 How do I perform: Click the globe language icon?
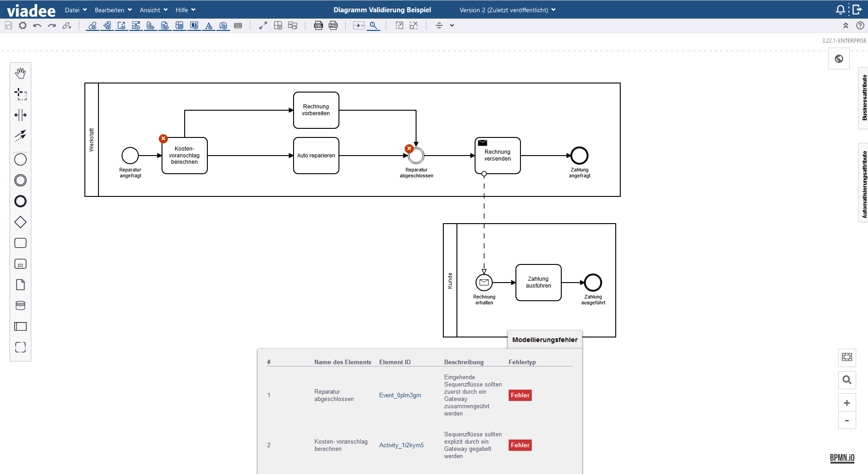[x=839, y=59]
